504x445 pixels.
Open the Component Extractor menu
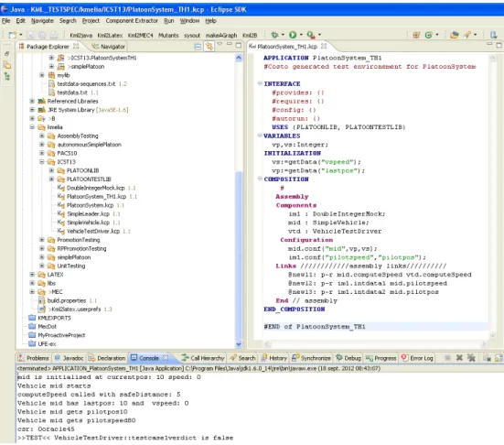[132, 20]
